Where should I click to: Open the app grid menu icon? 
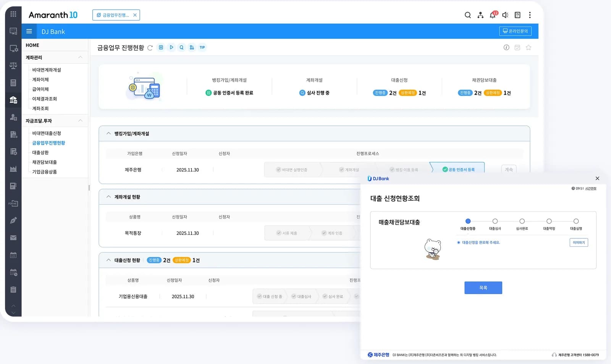point(13,14)
